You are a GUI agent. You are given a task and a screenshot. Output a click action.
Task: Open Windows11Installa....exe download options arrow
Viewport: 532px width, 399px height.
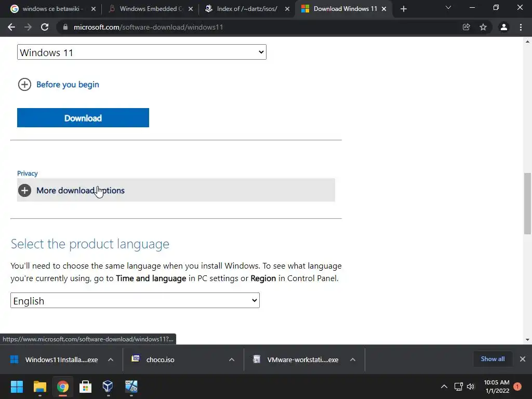coord(111,360)
